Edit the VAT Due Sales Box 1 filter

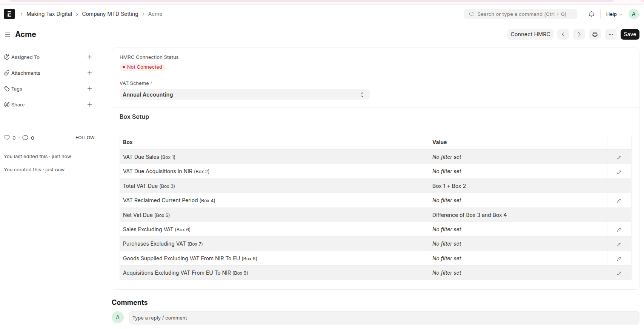pos(619,157)
